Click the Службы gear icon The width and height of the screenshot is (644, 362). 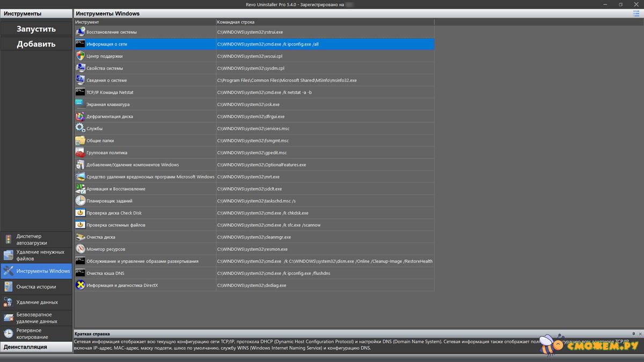(x=80, y=129)
